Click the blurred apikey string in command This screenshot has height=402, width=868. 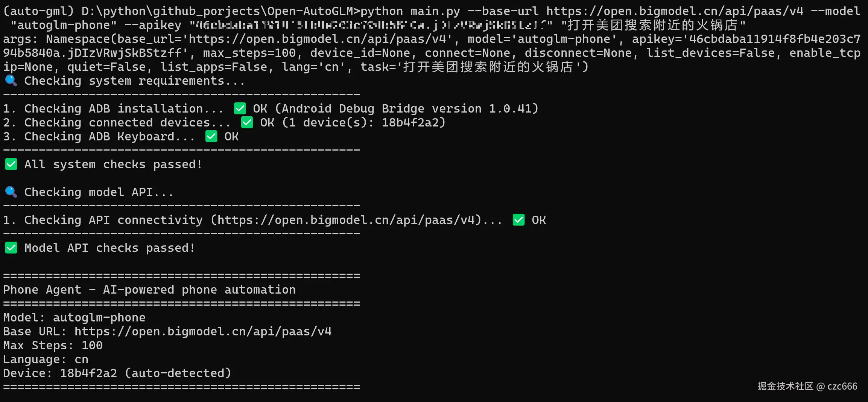pyautogui.click(x=371, y=25)
